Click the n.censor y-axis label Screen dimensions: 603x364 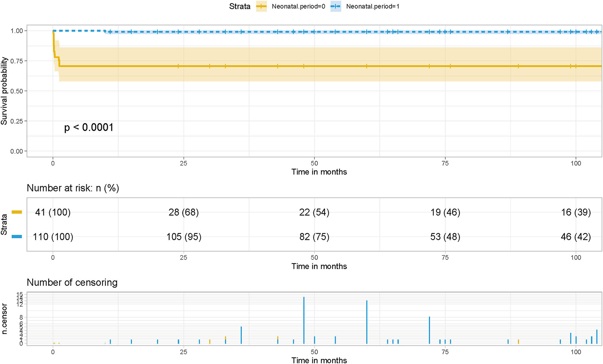pyautogui.click(x=4, y=319)
